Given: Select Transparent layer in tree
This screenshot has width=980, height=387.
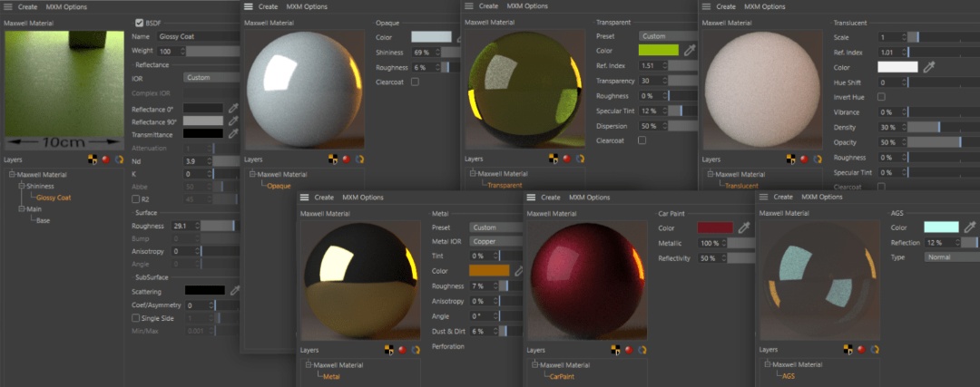Looking at the screenshot, I should click(505, 186).
